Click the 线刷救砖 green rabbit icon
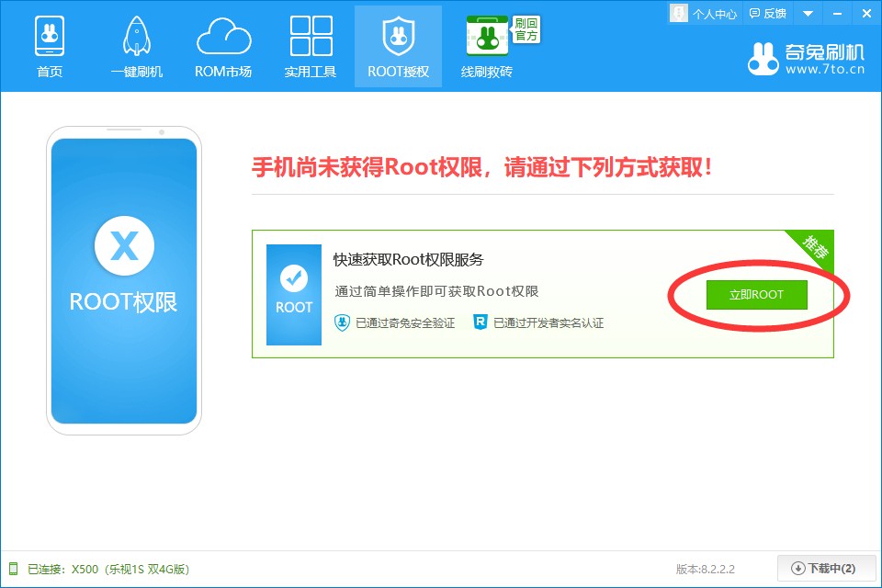 (x=487, y=37)
